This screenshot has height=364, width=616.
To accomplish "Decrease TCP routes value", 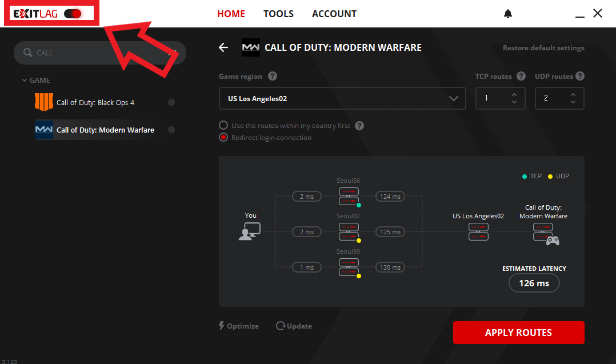I will [x=514, y=102].
